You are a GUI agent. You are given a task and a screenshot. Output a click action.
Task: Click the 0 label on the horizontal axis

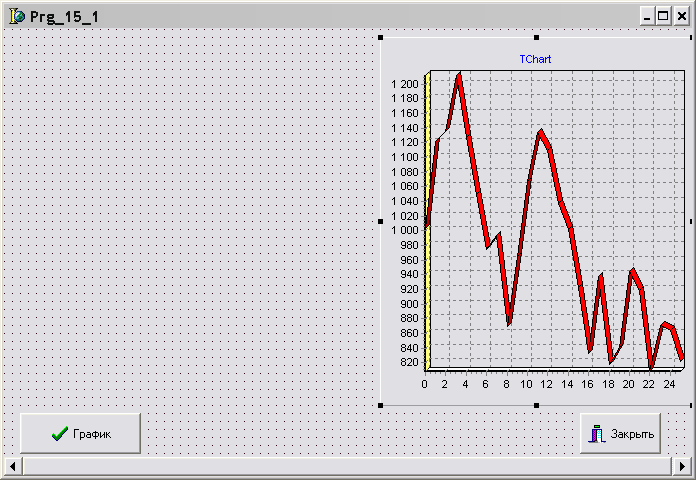click(424, 384)
